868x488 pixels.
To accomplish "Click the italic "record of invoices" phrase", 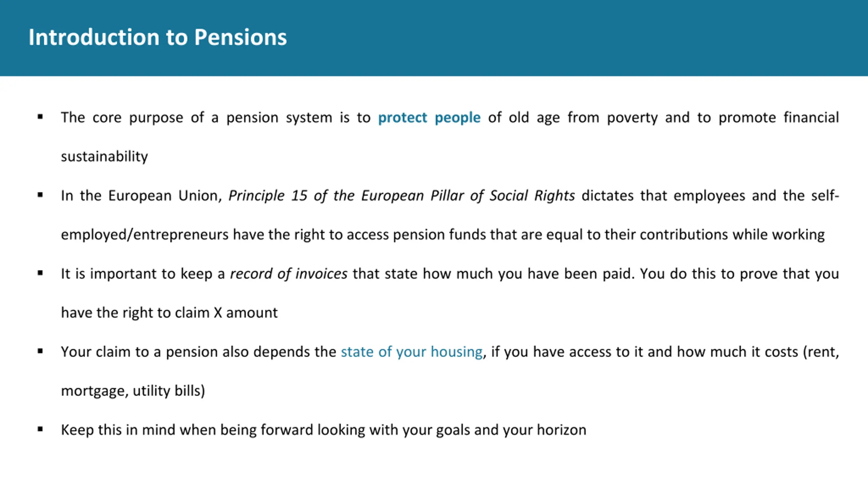I will pyautogui.click(x=289, y=274).
